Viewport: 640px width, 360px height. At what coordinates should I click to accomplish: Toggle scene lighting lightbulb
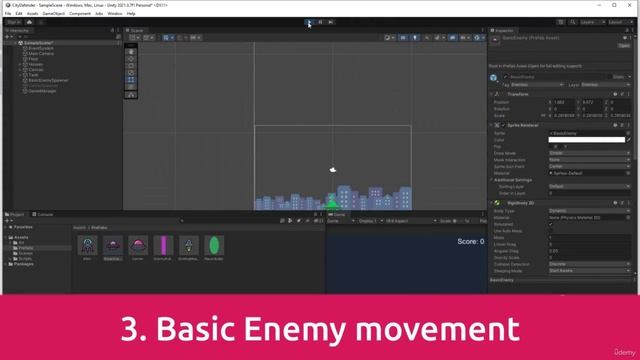[415, 38]
